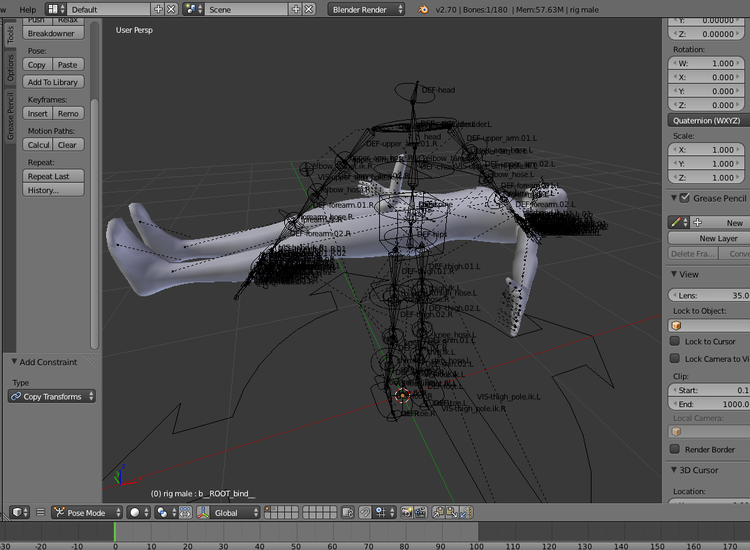Render OpenGL image of viewport
750x550 pixels.
[407, 513]
